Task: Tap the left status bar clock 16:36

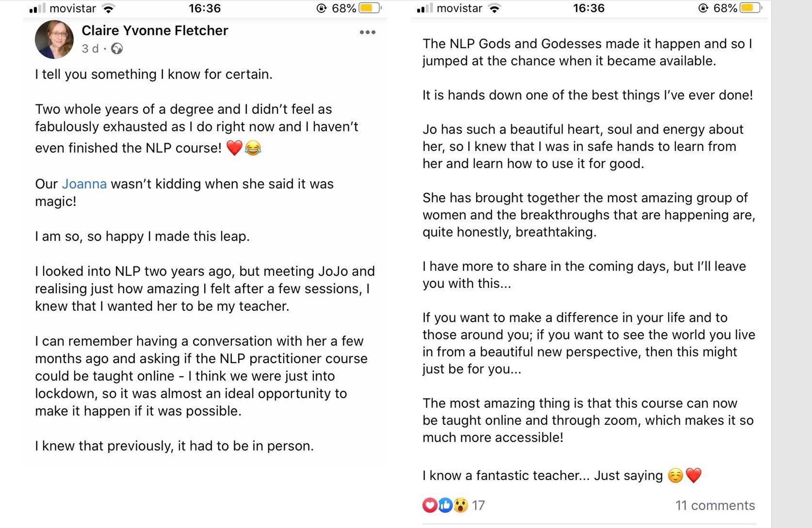Action: pyautogui.click(x=205, y=8)
